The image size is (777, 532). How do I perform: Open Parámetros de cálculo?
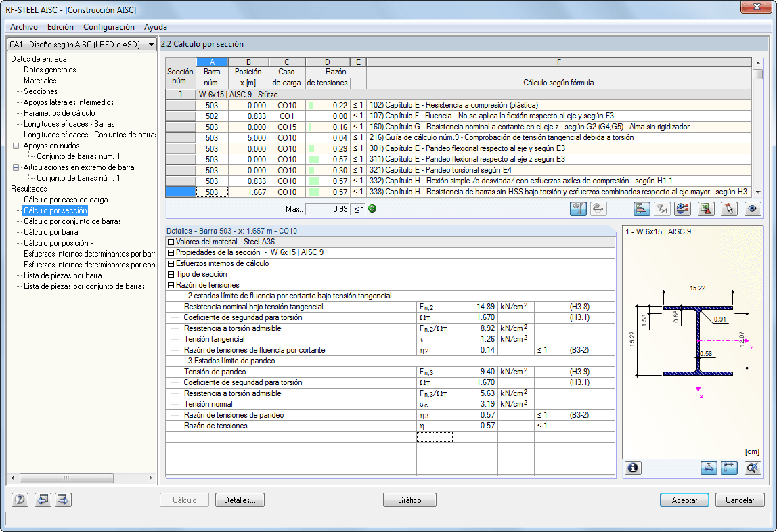[x=60, y=114]
